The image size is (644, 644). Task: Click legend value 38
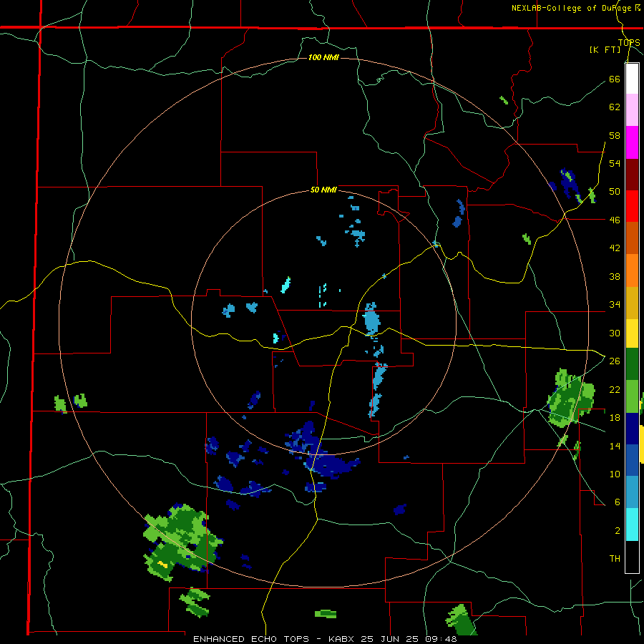(615, 276)
